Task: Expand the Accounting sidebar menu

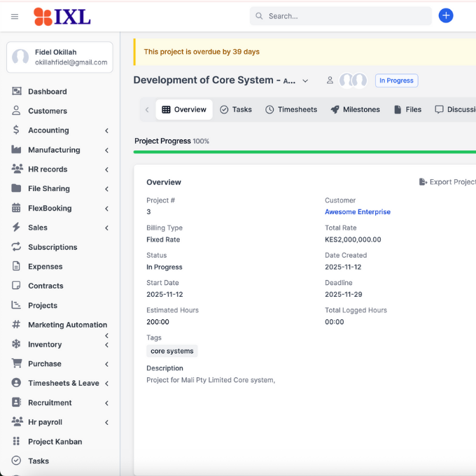Action: coord(106,131)
